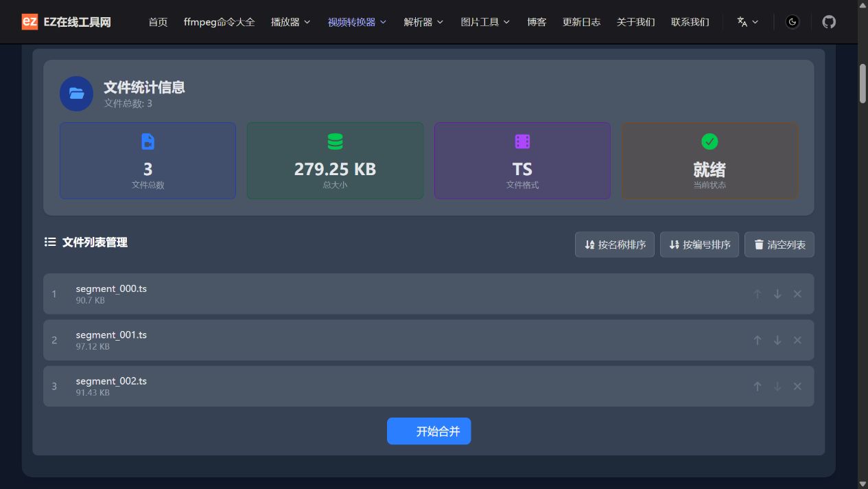
Task: Remove segment_001.ts with X icon
Action: (x=797, y=340)
